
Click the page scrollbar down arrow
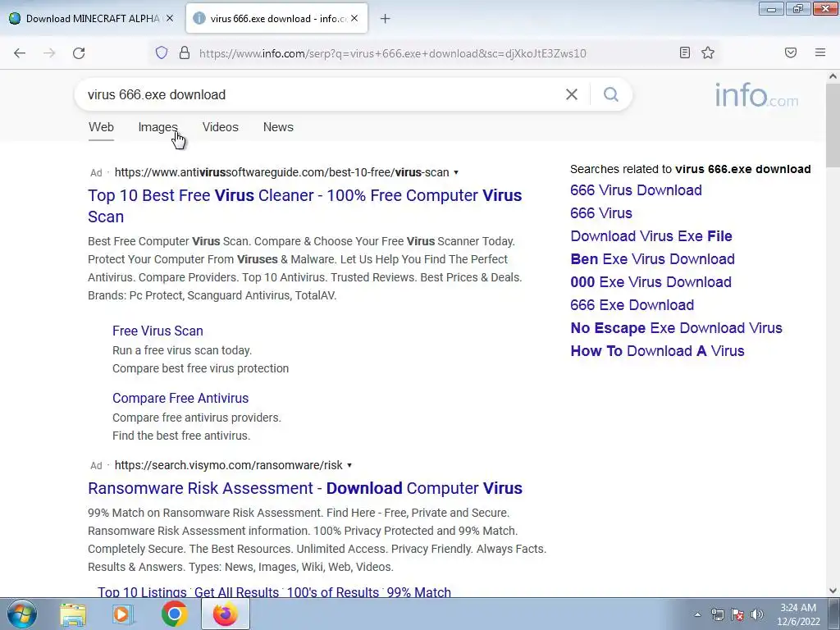tap(833, 591)
